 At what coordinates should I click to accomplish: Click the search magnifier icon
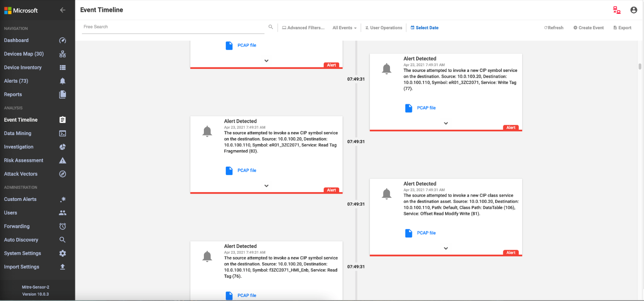pyautogui.click(x=271, y=27)
